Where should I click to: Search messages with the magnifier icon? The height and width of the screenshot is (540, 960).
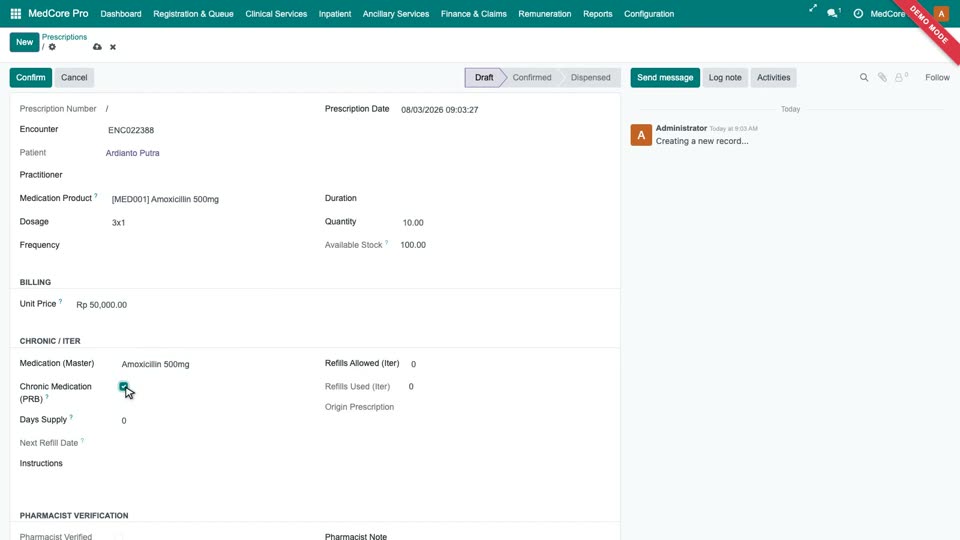point(864,78)
